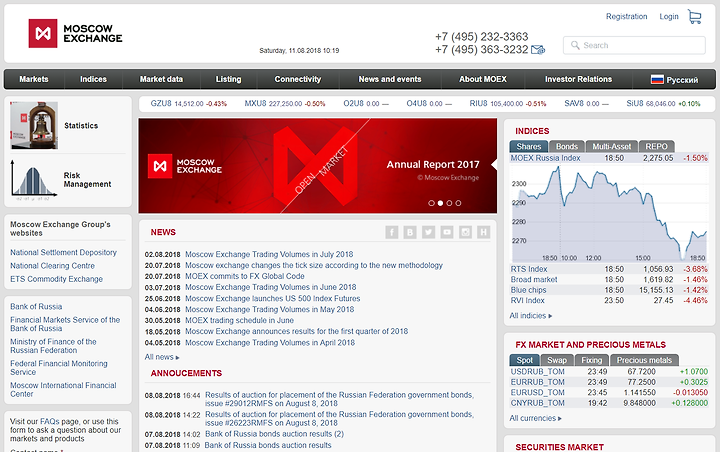The height and width of the screenshot is (452, 720).
Task: Select the Spot tab in FX Market
Action: (x=524, y=360)
